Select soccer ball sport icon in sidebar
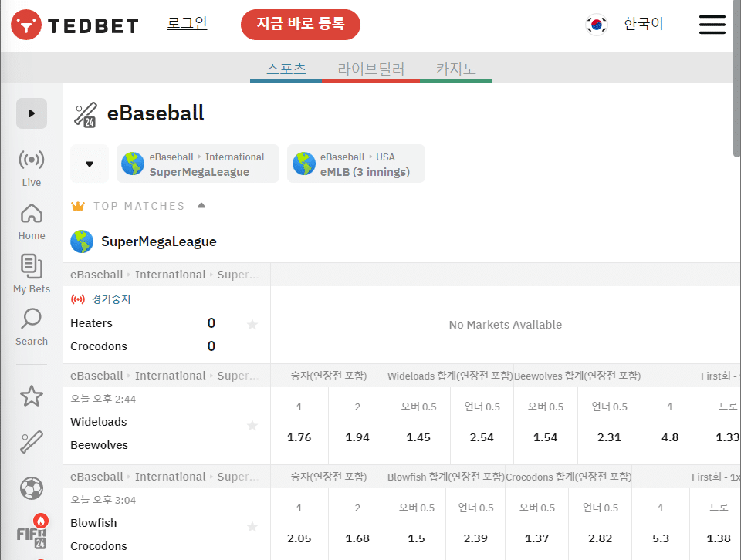 pyautogui.click(x=32, y=488)
